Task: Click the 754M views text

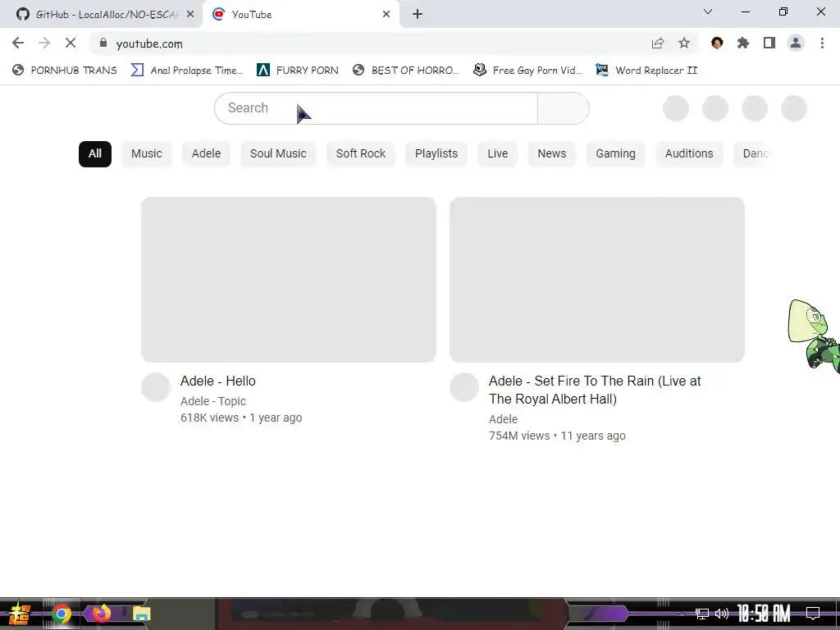Action: (x=519, y=436)
